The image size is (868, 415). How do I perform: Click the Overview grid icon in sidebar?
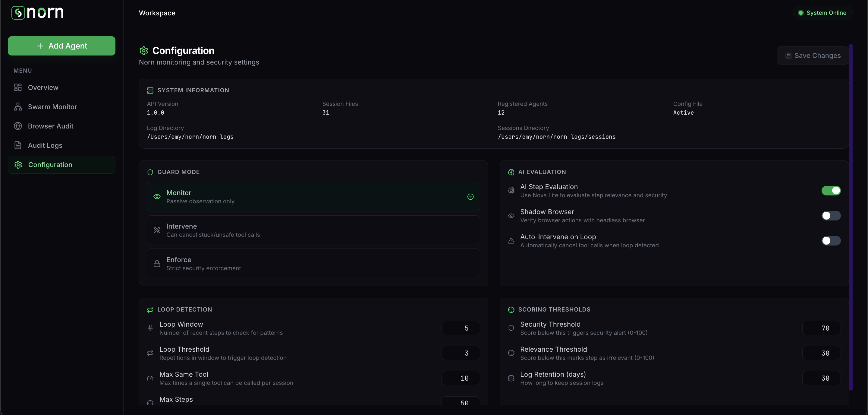point(18,87)
